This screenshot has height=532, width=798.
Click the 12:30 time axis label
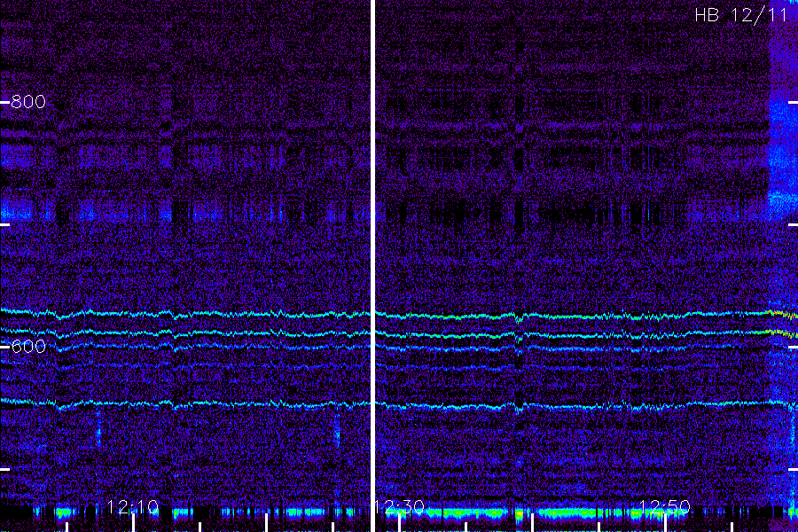(x=400, y=506)
